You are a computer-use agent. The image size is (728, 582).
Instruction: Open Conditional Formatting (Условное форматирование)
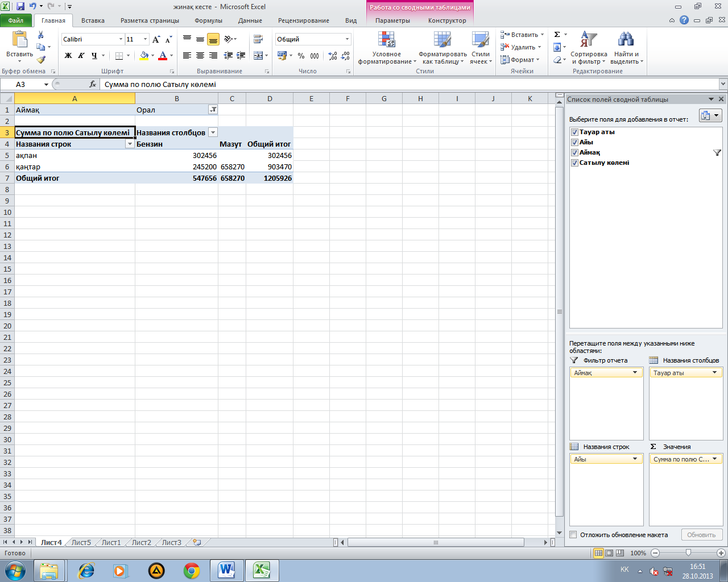(387, 48)
